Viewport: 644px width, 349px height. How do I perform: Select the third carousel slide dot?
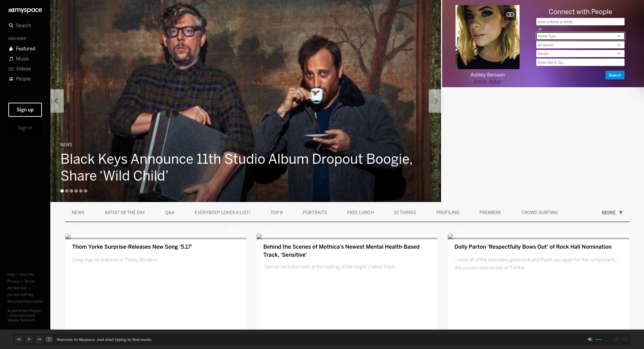click(x=71, y=191)
